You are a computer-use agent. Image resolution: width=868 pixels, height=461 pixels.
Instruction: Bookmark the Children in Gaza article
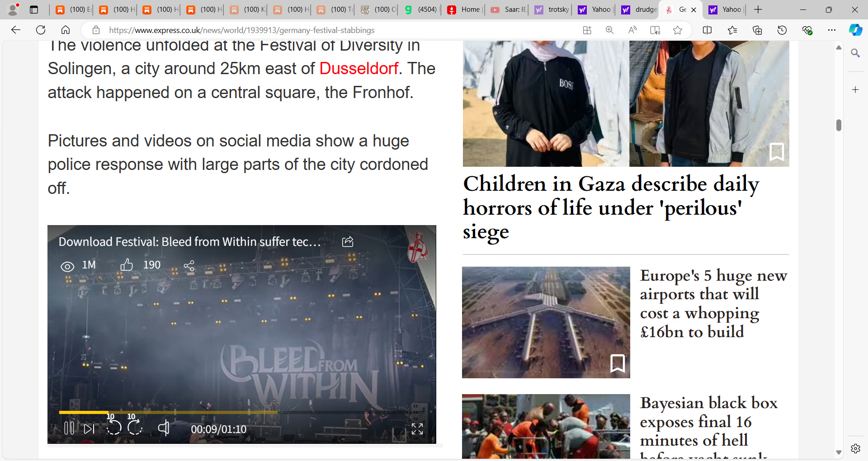(777, 152)
